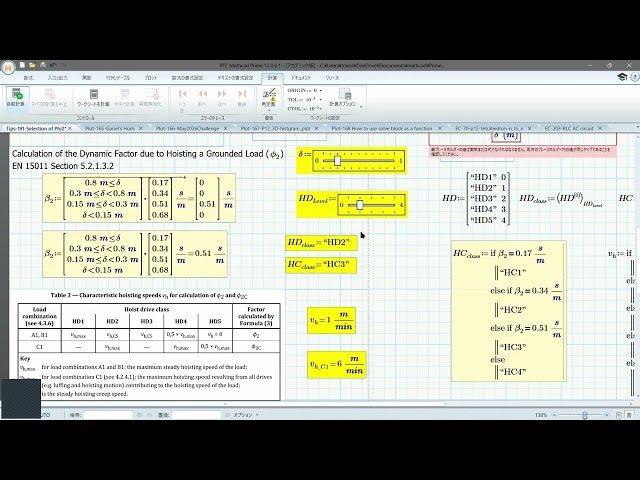The image size is (640, 480).
Task: Open the CTOL value dropdown
Action: coord(321,109)
